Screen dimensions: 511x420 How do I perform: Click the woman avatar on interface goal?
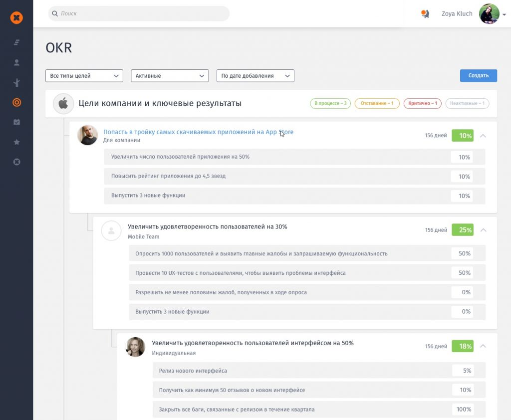pos(135,347)
